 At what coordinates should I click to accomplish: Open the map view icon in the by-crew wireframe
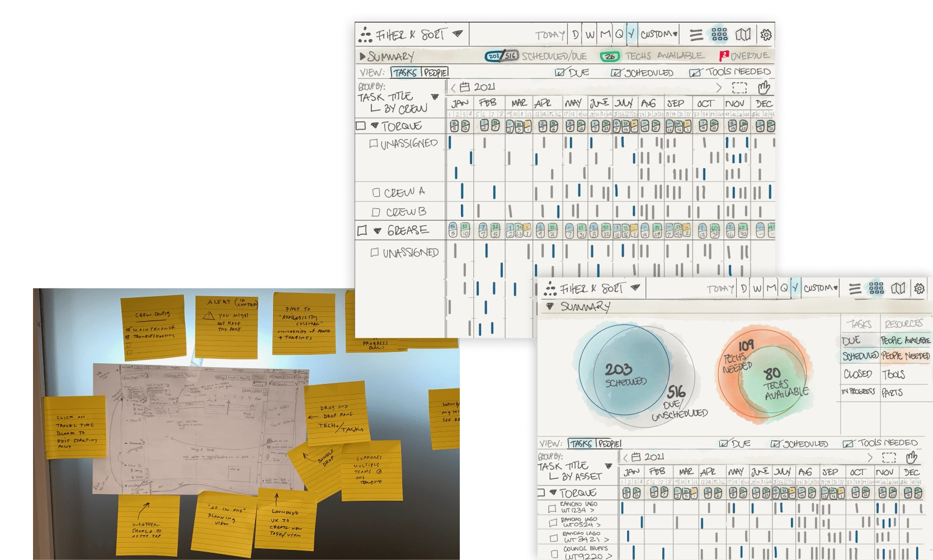(743, 35)
